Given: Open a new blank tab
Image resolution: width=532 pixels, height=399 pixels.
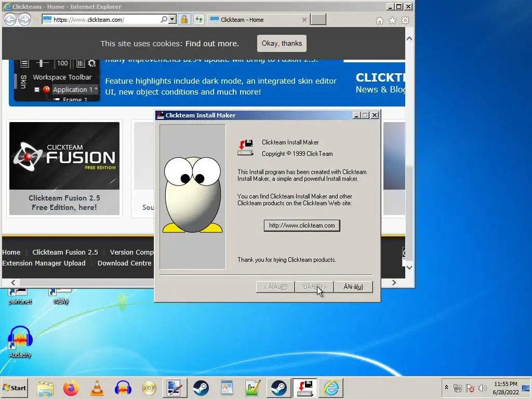Looking at the screenshot, I should (318, 19).
